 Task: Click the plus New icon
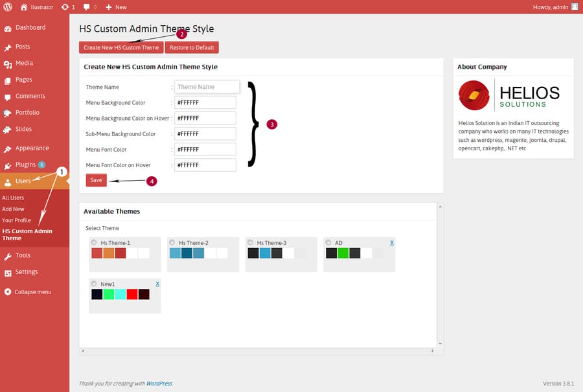click(109, 7)
